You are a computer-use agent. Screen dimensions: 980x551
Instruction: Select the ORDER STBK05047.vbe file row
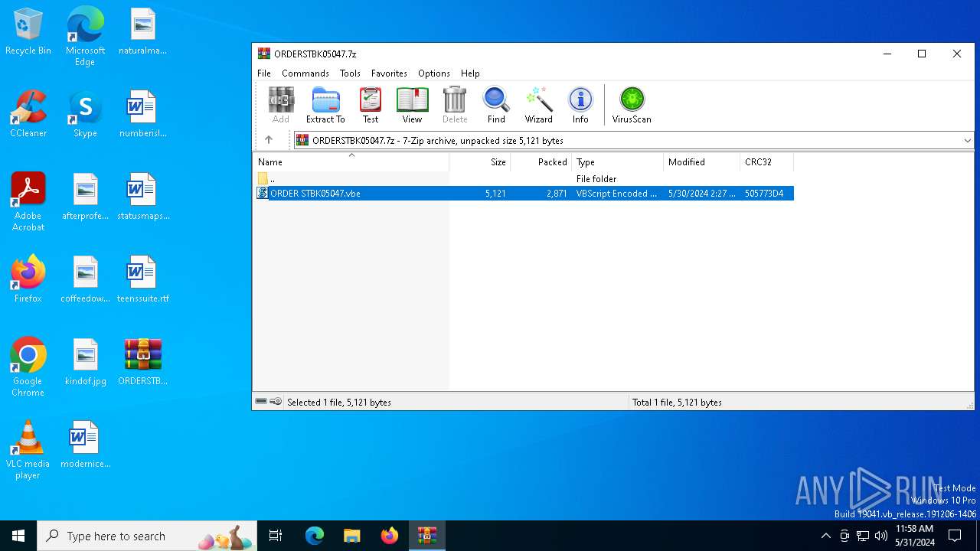tap(524, 194)
